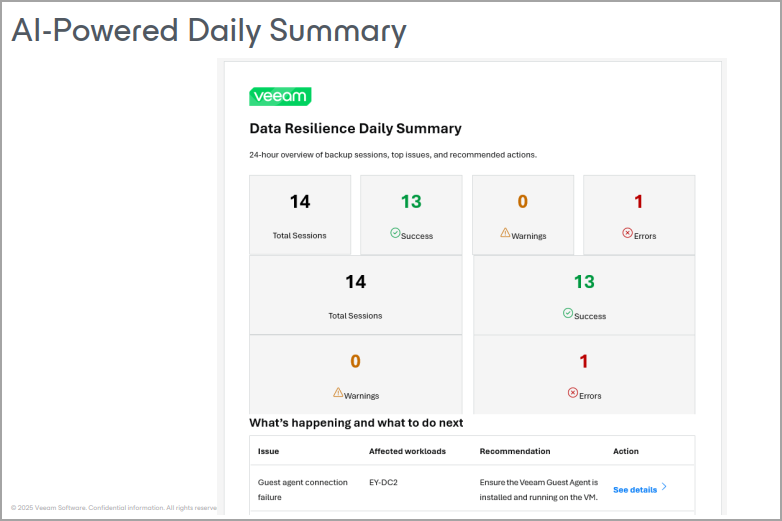Image resolution: width=782 pixels, height=521 pixels.
Task: Click the green Veeam logo
Action: tap(280, 96)
